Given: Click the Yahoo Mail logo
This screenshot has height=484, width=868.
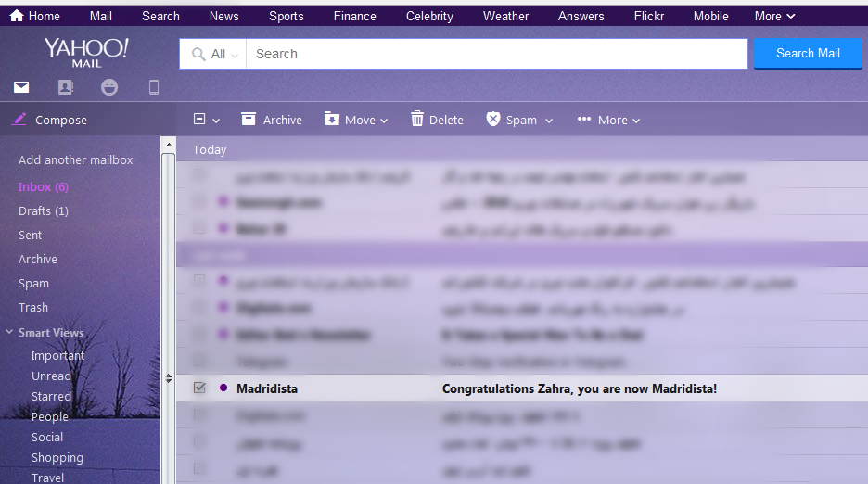Looking at the screenshot, I should pos(87,53).
